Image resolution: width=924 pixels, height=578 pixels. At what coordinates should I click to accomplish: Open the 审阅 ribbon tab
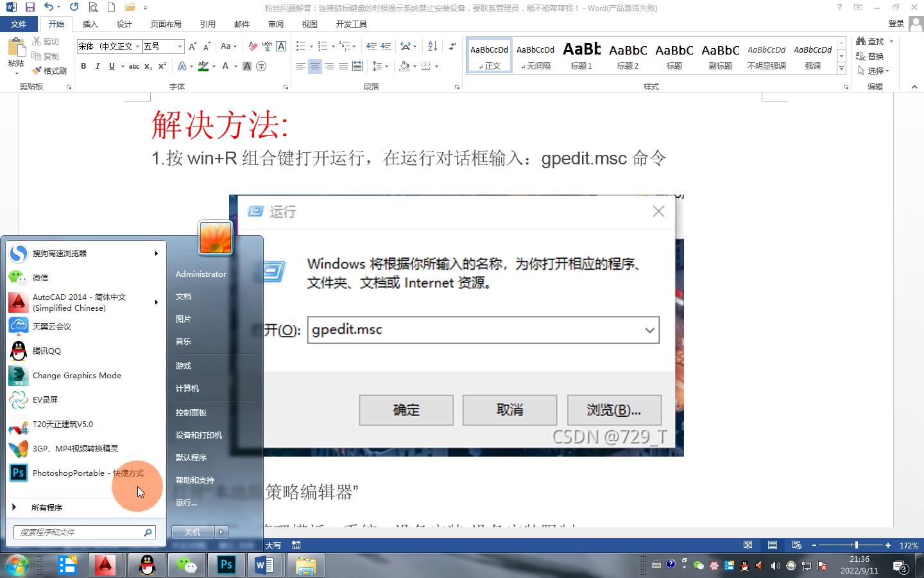(276, 24)
